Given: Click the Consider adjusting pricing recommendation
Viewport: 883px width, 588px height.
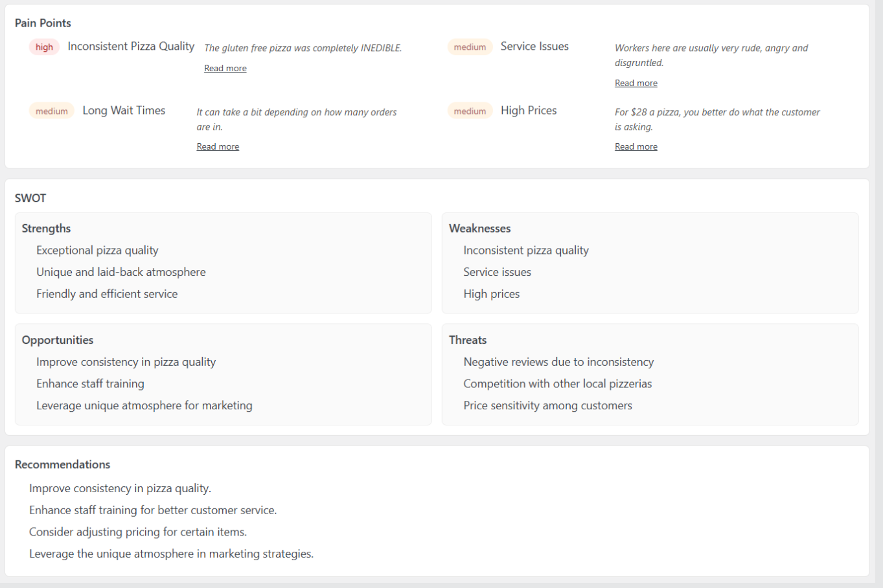Looking at the screenshot, I should [x=138, y=532].
